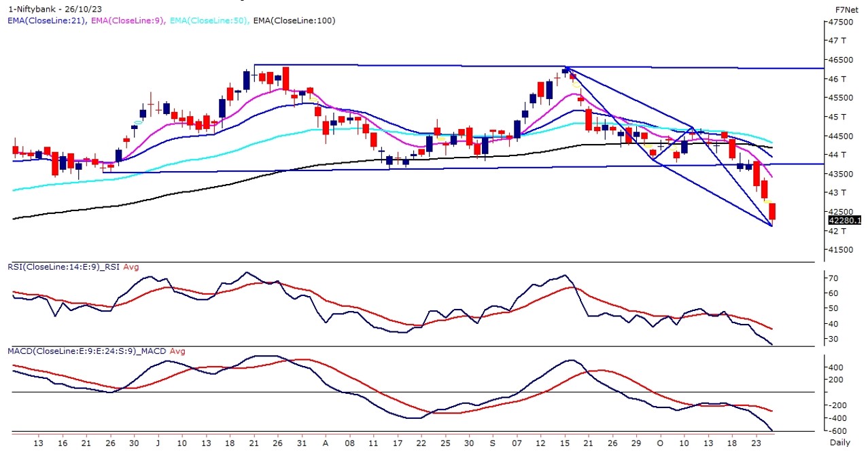This screenshot has height=459, width=868.
Task: Click the 41500 price axis value
Action: coord(841,250)
